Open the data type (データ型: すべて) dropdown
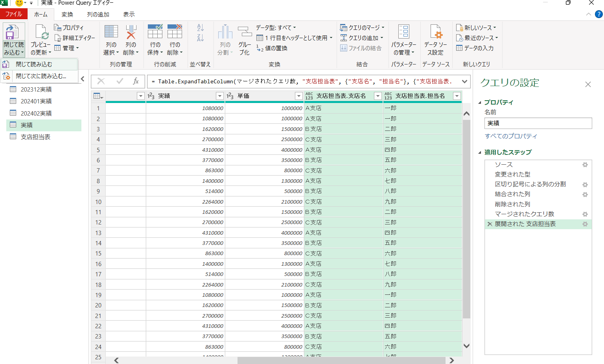The width and height of the screenshot is (604, 364). pyautogui.click(x=276, y=28)
